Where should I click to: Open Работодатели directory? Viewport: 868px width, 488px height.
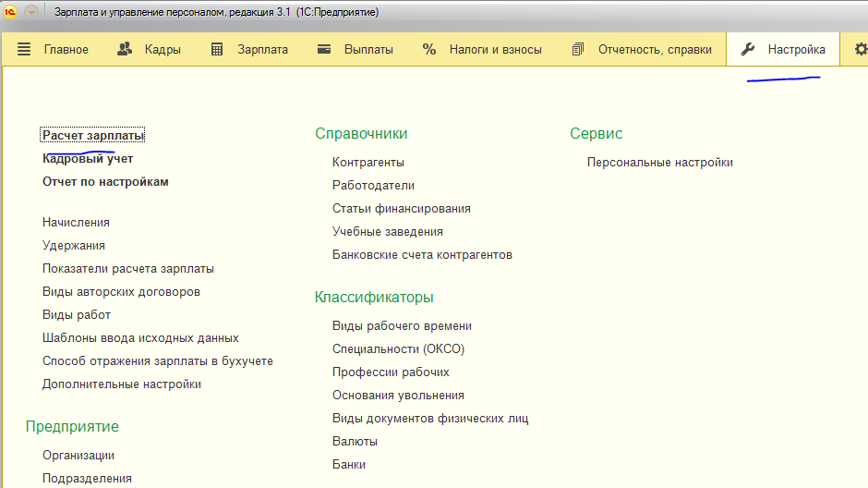coord(373,186)
